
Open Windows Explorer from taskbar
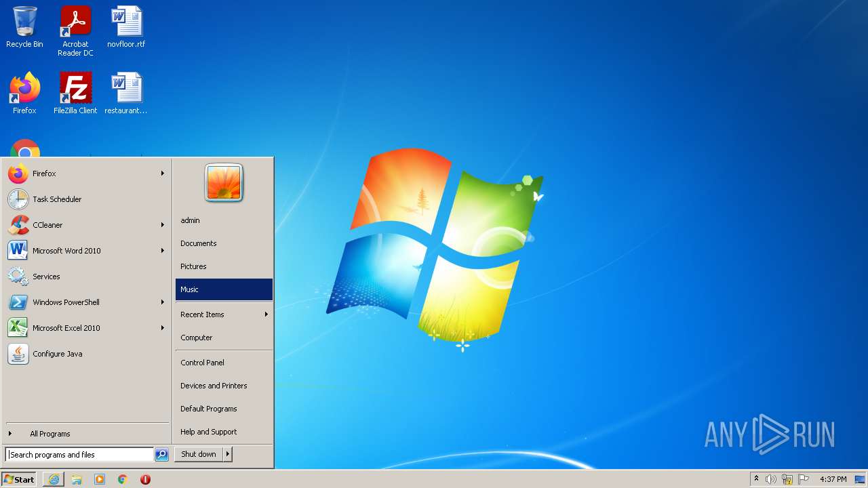77,479
